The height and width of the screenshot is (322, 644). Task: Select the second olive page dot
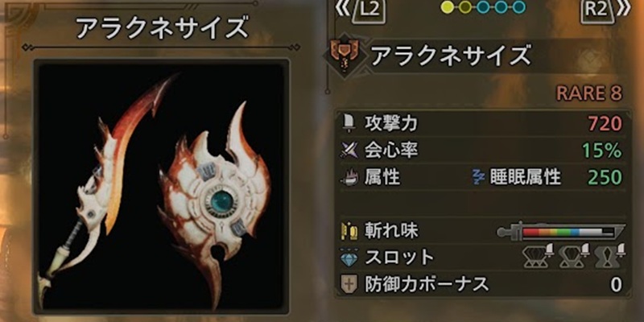coord(465,7)
